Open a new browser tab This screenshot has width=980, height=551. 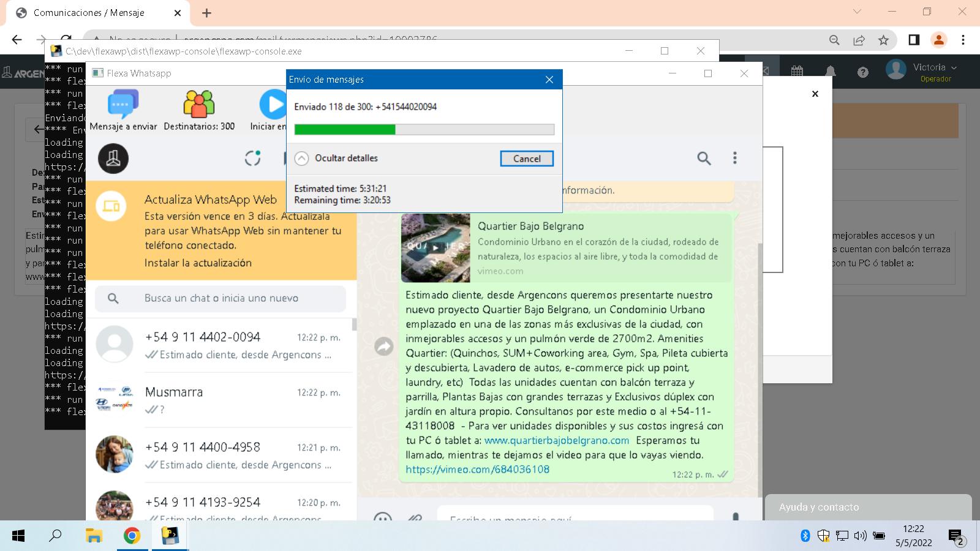point(206,13)
